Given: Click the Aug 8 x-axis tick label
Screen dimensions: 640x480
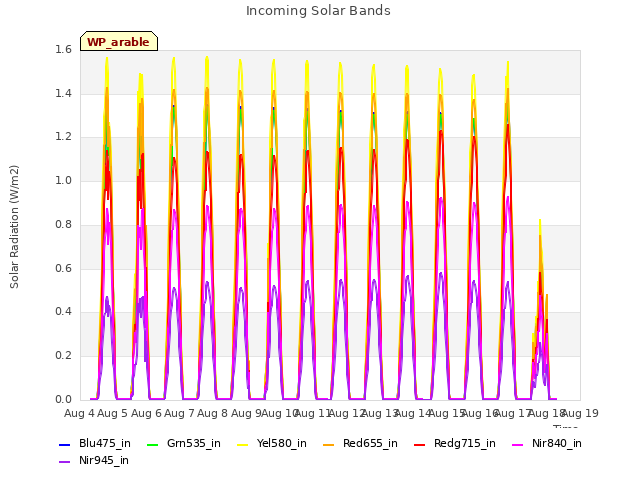Looking at the screenshot, I should [x=212, y=413].
